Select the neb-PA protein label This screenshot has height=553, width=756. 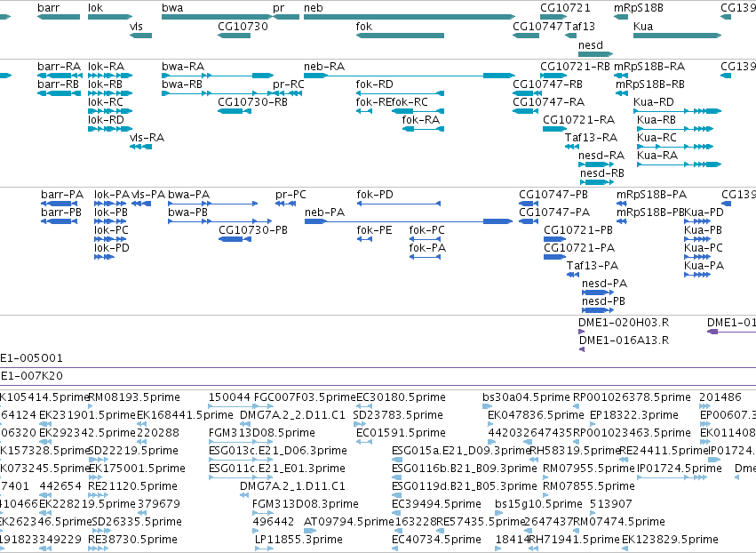[x=324, y=212]
